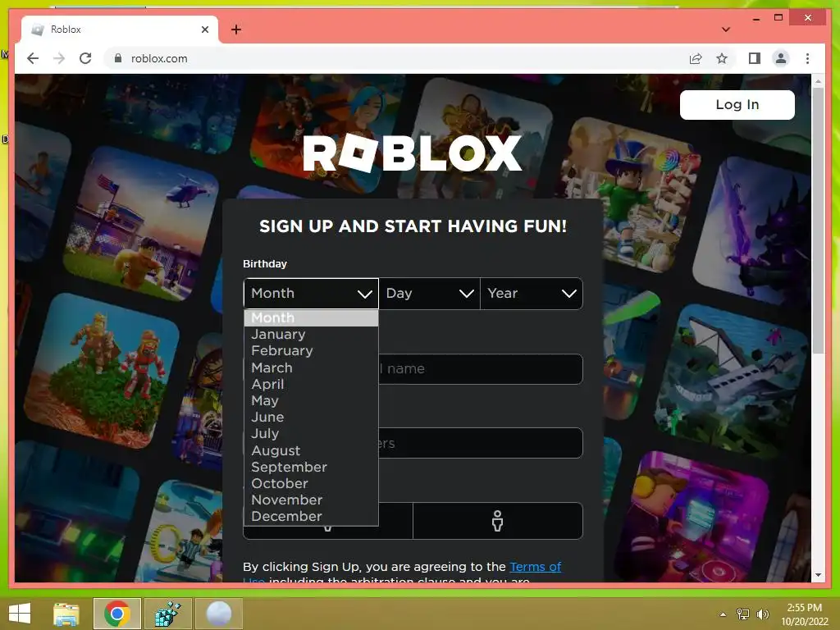Click the browser forward arrow
The image size is (840, 630).
[59, 58]
